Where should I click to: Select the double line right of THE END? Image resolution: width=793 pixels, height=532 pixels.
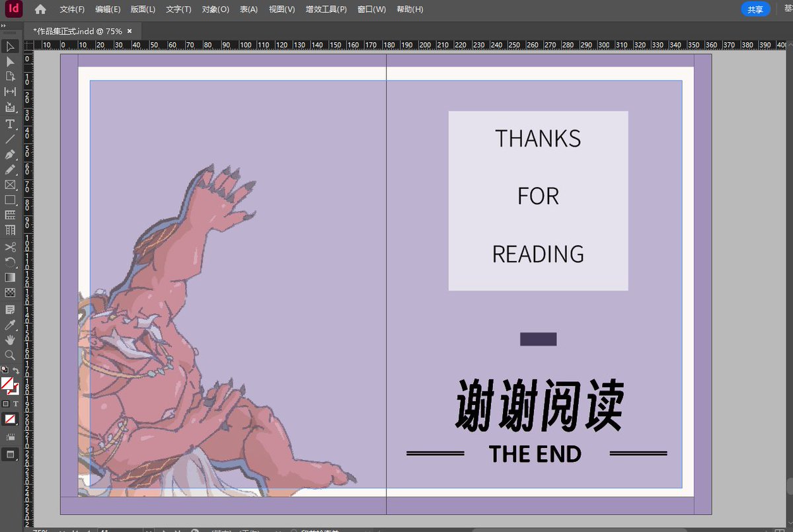(638, 453)
